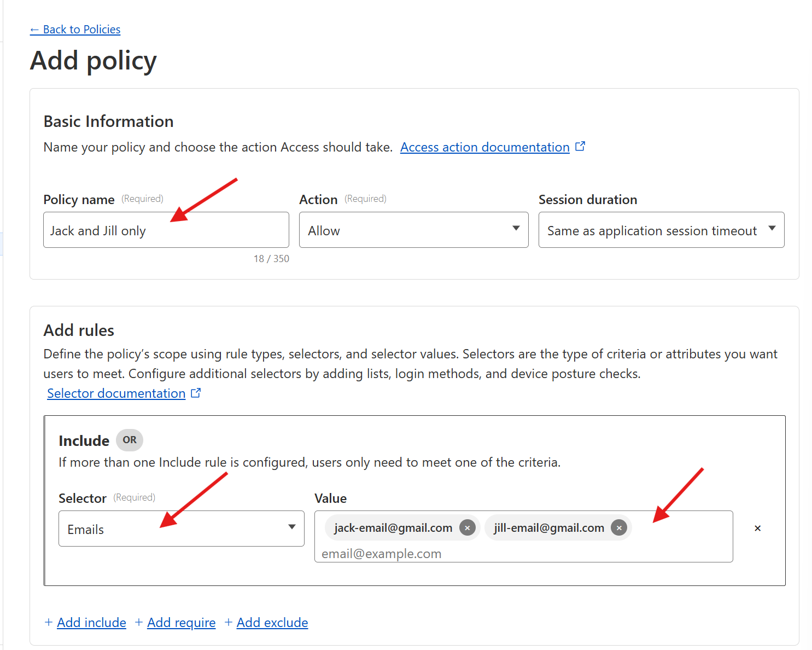812x650 pixels.
Task: Follow the Back to Policies link
Action: 75,29
